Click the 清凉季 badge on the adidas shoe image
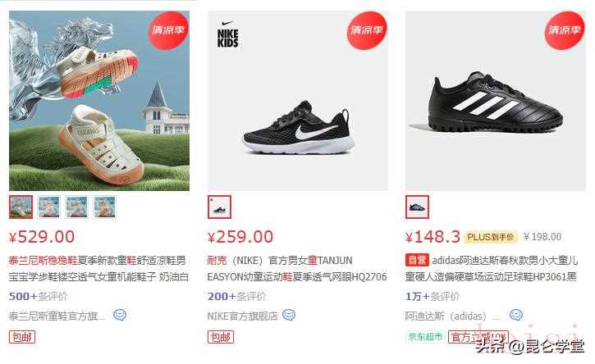This screenshot has width=595, height=364. point(565,30)
